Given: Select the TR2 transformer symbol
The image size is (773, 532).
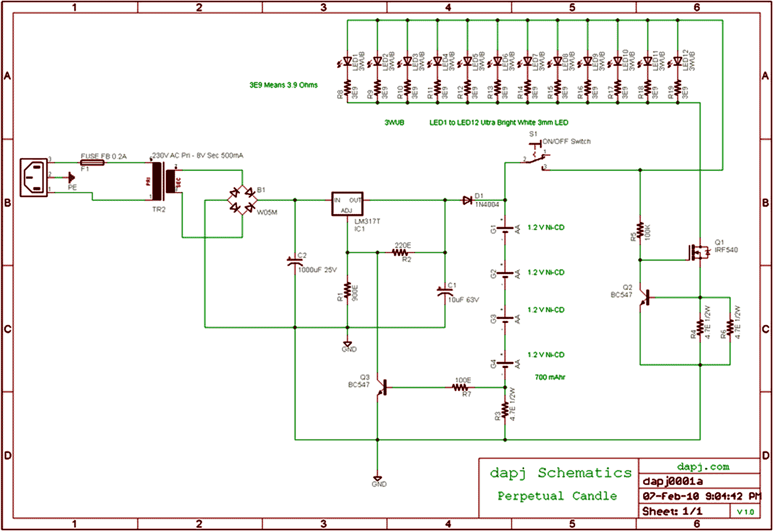Looking at the screenshot, I should coord(164,181).
